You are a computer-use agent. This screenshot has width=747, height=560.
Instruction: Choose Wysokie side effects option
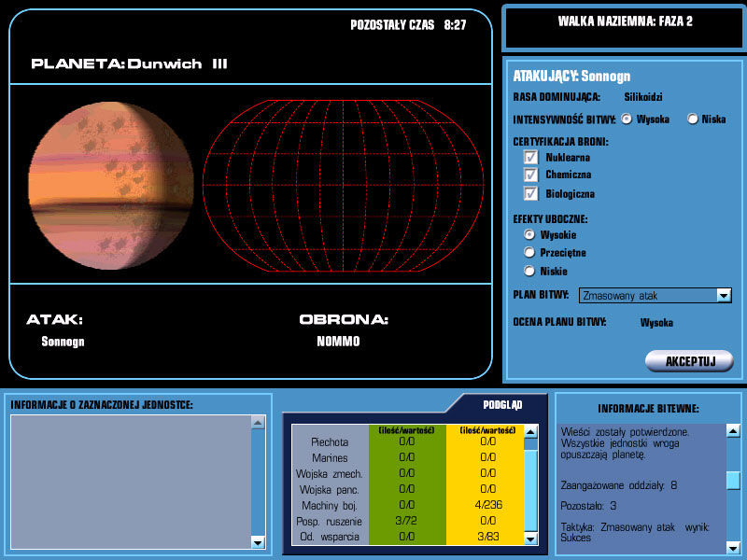(529, 234)
